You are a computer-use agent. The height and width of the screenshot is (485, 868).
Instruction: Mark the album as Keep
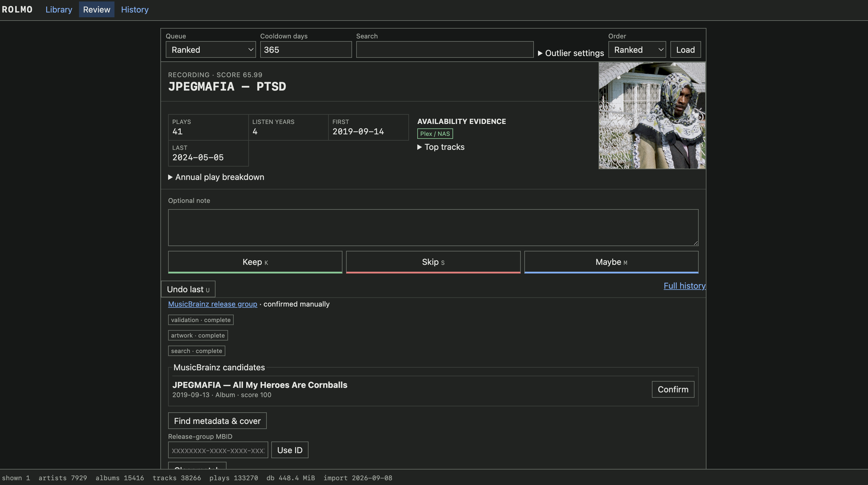(x=255, y=262)
